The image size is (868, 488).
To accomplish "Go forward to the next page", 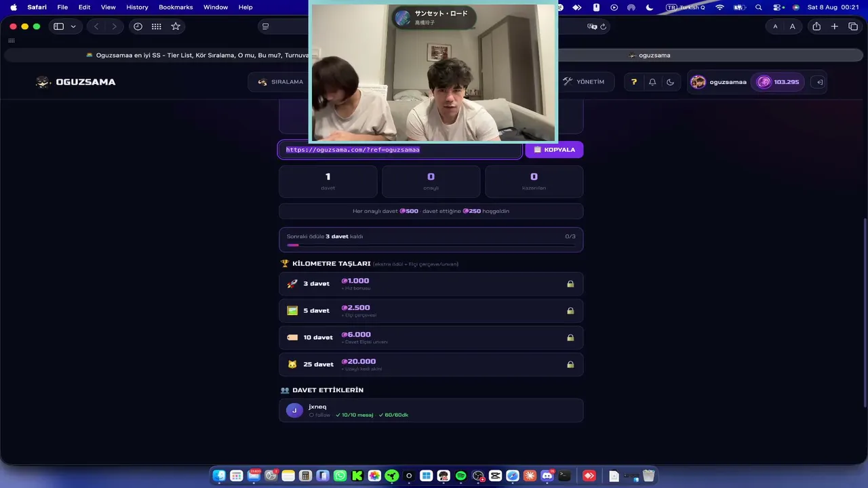I will 114,26.
